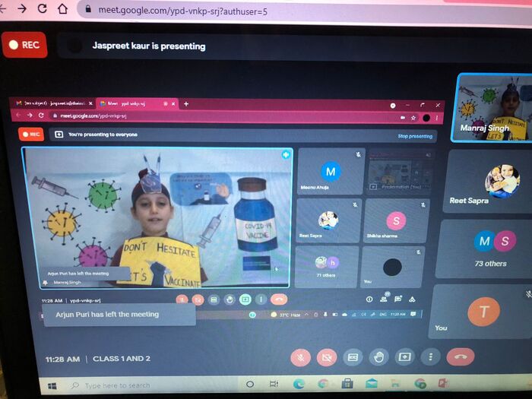
Task: Open chat icon in shared screen
Action: 398,299
